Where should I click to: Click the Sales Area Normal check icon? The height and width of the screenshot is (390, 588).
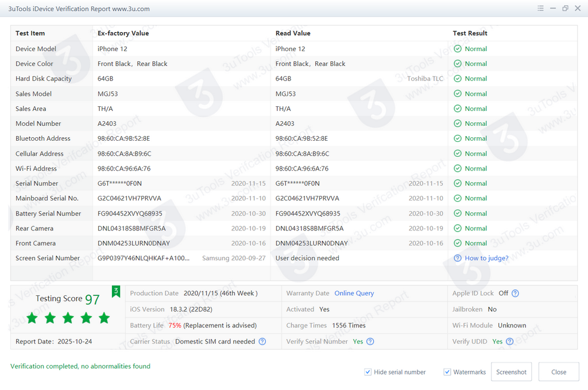pyautogui.click(x=458, y=109)
